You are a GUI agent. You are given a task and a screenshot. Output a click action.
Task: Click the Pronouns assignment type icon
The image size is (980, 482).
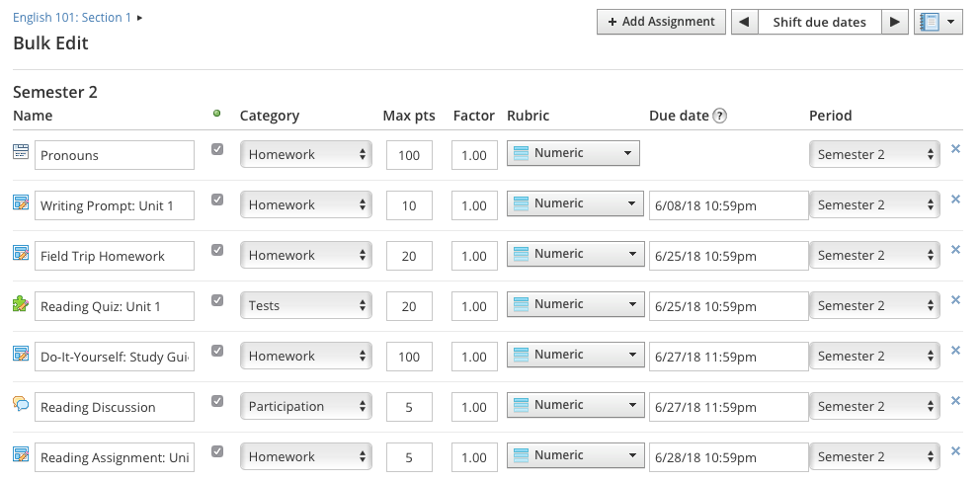(x=21, y=152)
